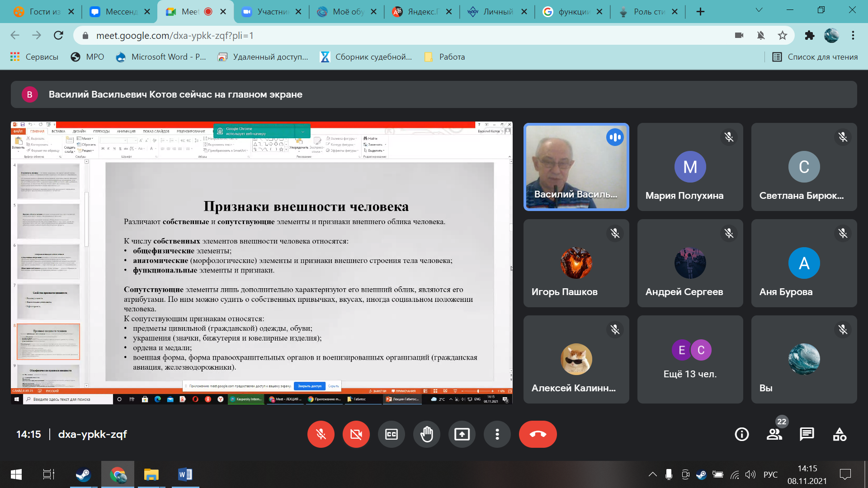
Task: Open Удаленный доступ bookmark
Action: [263, 57]
